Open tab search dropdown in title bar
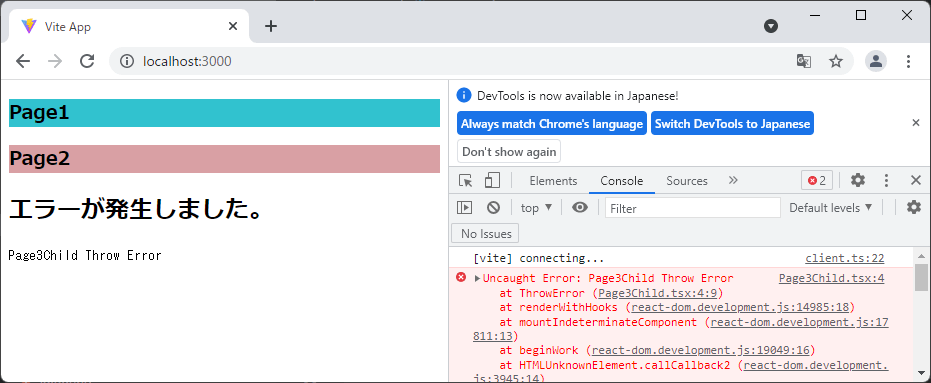931x383 pixels. (x=771, y=26)
